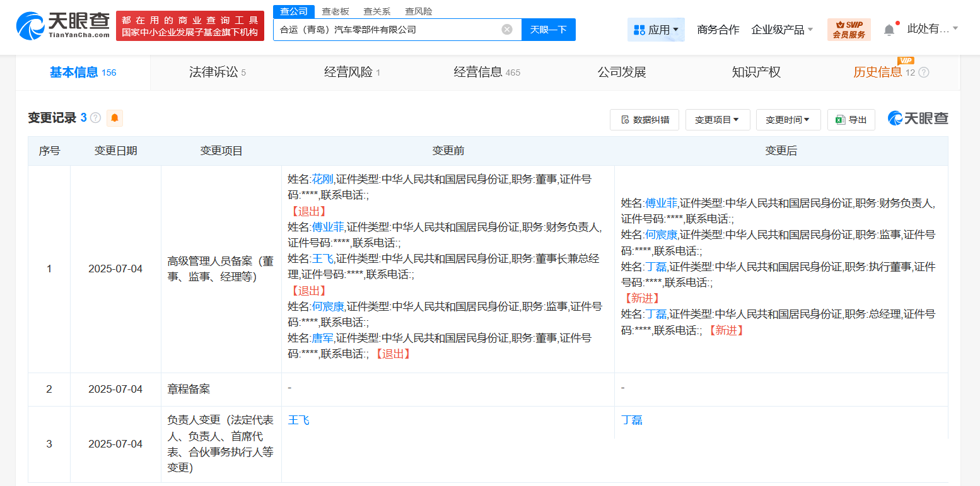Open 唐军's profile link

coord(322,338)
